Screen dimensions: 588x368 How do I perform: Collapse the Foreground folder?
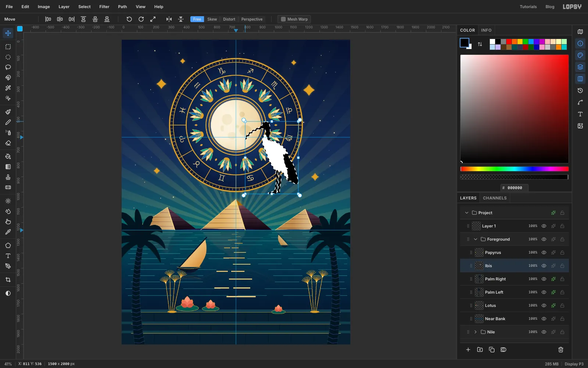pos(476,239)
